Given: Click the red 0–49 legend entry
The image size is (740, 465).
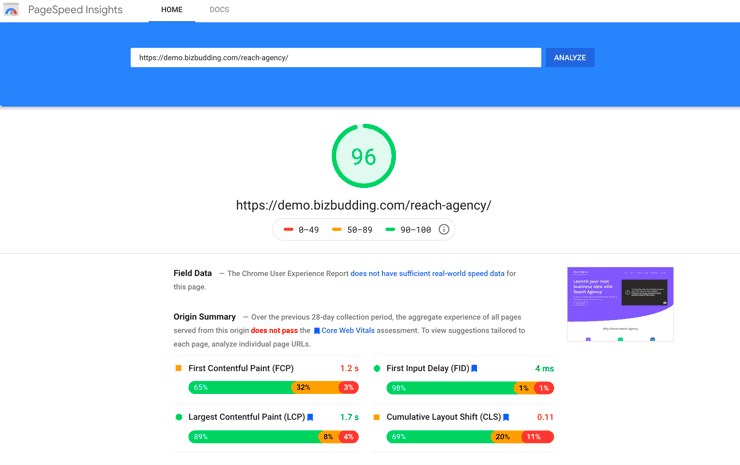Looking at the screenshot, I should pyautogui.click(x=301, y=230).
